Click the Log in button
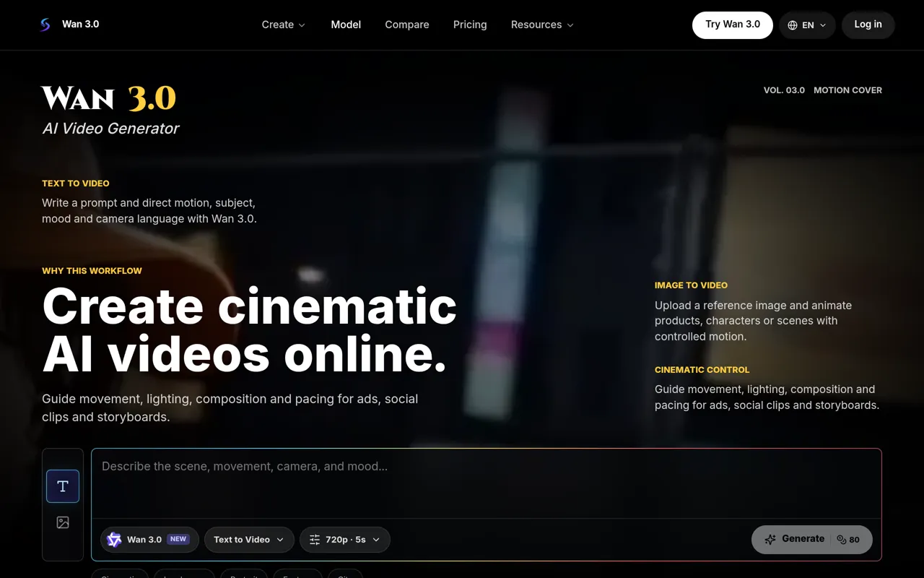Screen dimensions: 924x578 pos(868,25)
